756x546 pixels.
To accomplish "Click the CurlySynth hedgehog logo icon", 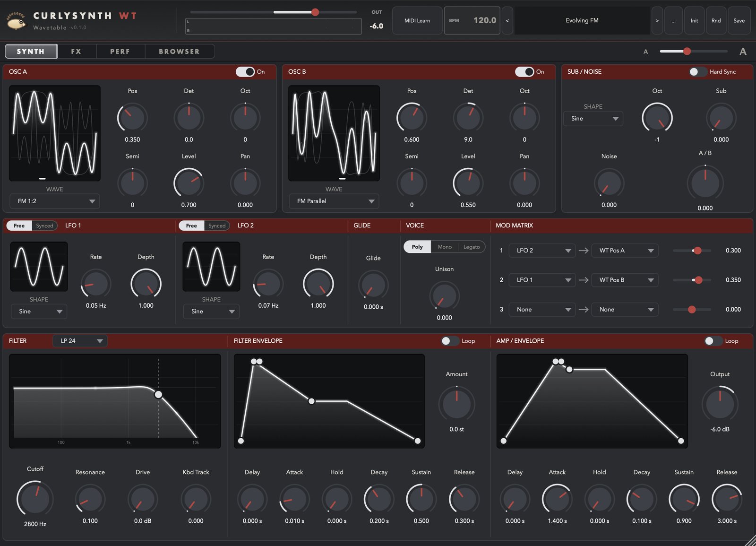I will pos(17,21).
